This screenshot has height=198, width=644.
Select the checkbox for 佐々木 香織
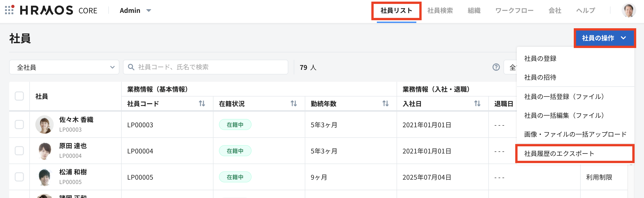point(19,124)
